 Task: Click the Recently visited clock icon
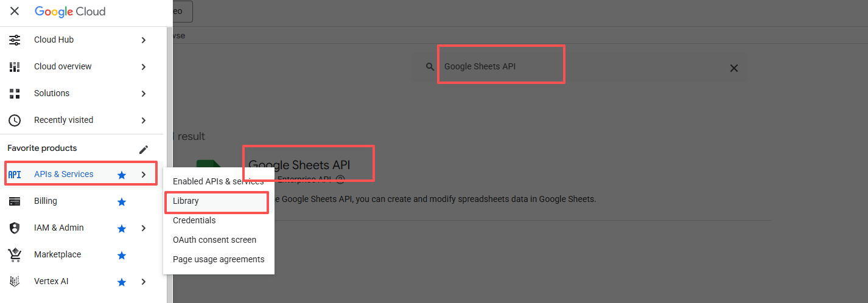coord(15,120)
